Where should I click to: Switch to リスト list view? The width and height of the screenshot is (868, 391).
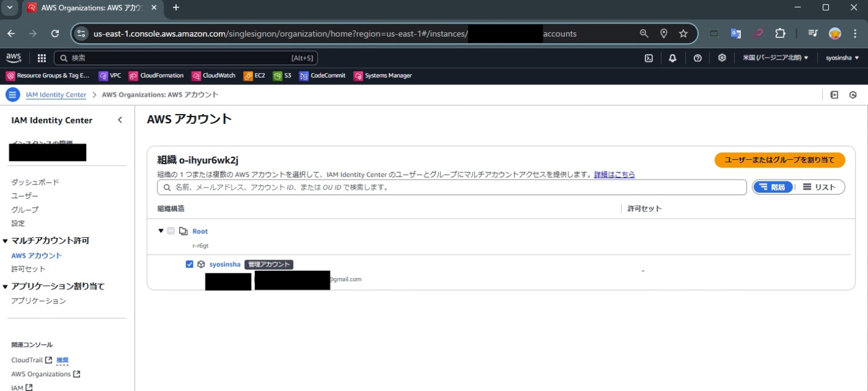[819, 187]
